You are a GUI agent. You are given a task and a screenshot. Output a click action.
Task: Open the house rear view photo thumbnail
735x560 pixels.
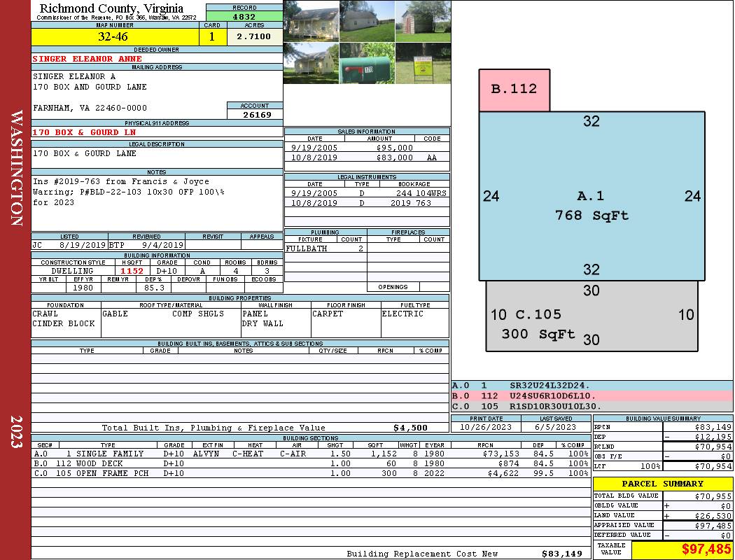(311, 63)
